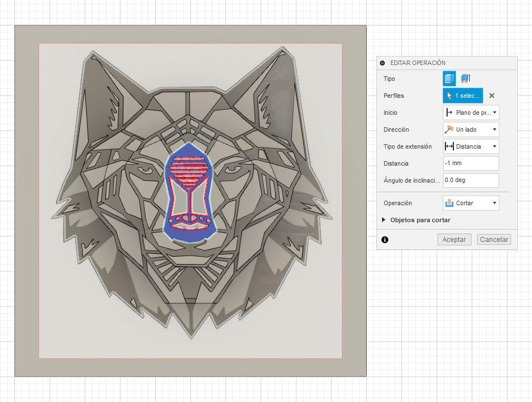Collapse the EDITAR OPERACIÓN panel with the minus icon
This screenshot has width=532, height=402.
(x=383, y=63)
